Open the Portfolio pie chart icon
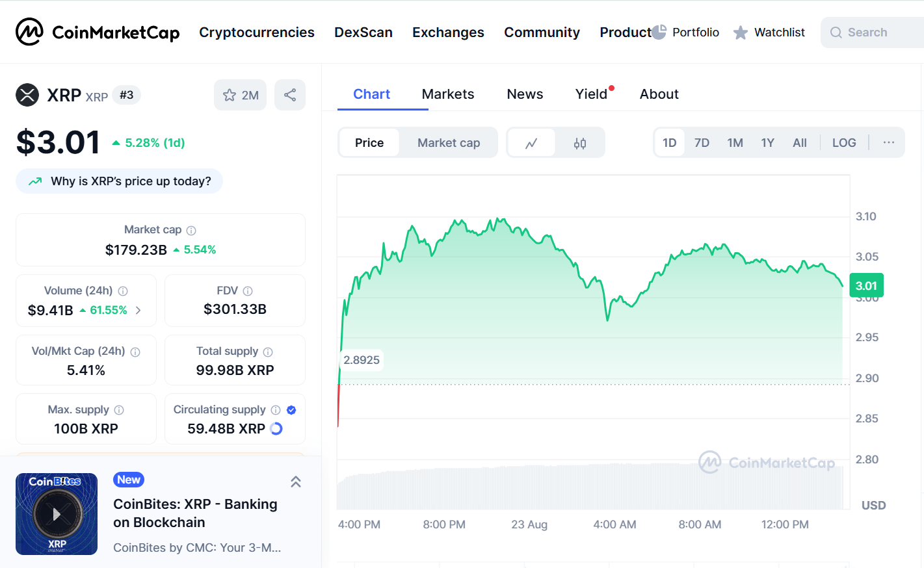Viewport: 924px width, 568px height. click(x=659, y=32)
